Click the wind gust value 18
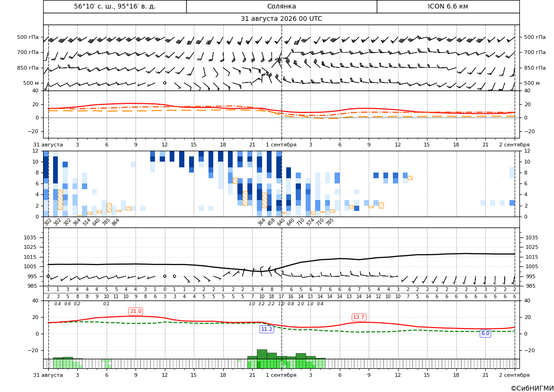554x392 pixels. 272,297
